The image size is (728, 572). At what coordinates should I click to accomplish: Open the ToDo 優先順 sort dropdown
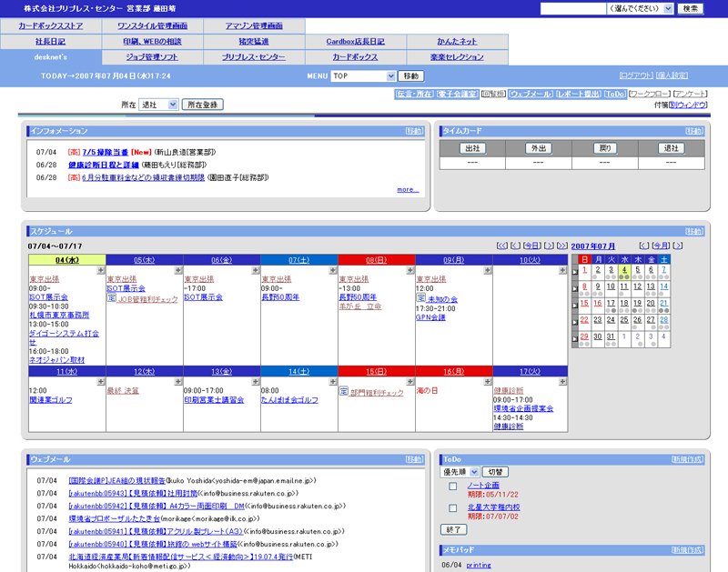pyautogui.click(x=460, y=472)
